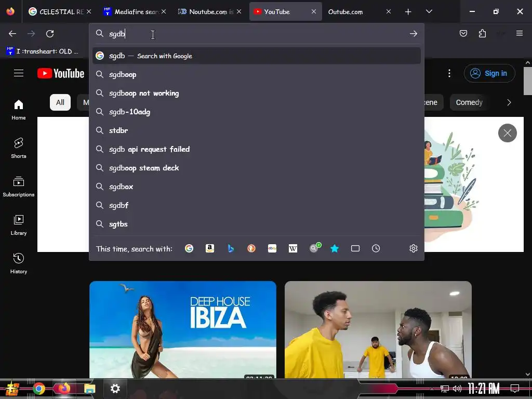Image resolution: width=532 pixels, height=399 pixels.
Task: Choose the sgdb-10adg suggestion
Action: tap(257, 112)
